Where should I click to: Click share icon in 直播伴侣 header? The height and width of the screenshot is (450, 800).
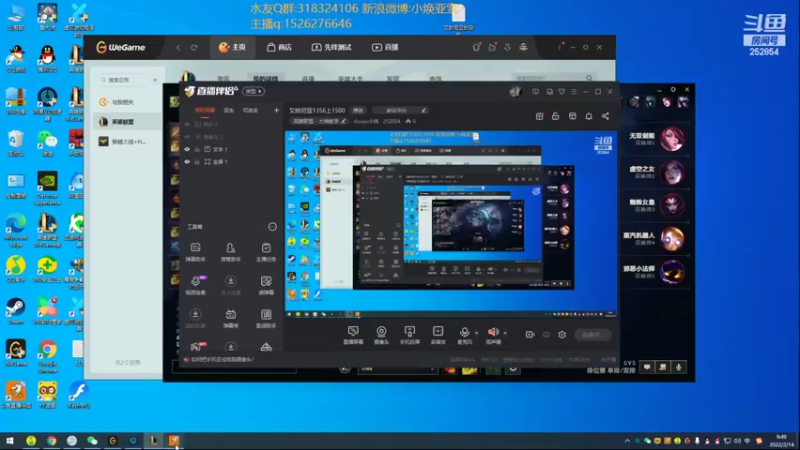coord(606,116)
